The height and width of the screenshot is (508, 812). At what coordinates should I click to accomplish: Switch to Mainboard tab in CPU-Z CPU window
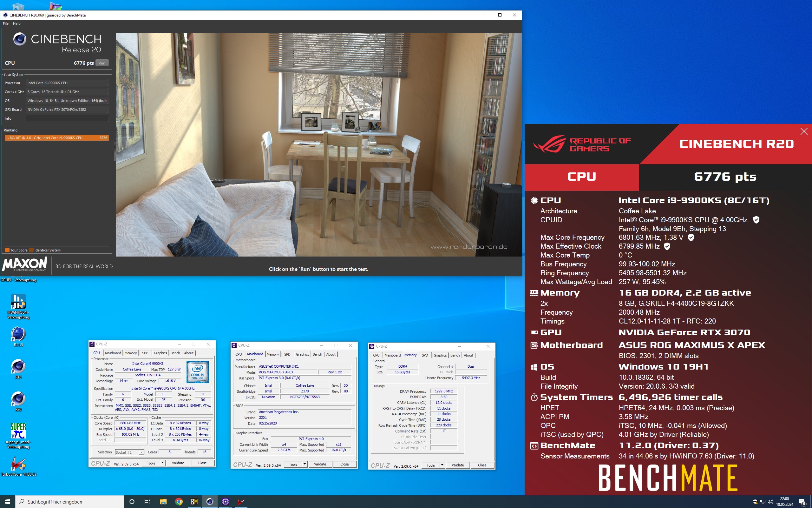(x=113, y=353)
